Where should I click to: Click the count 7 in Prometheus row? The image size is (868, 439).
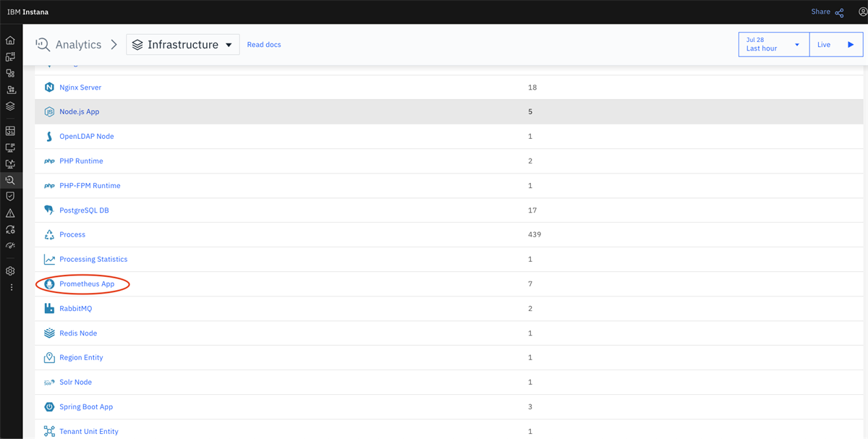click(x=530, y=284)
